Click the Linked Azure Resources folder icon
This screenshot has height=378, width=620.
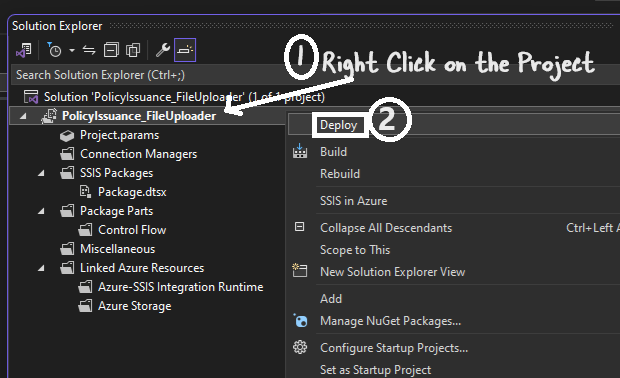(x=67, y=268)
